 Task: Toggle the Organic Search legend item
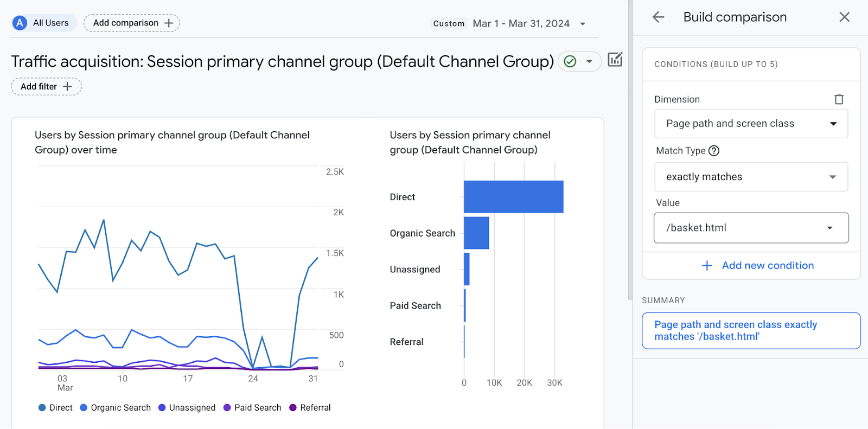[115, 408]
